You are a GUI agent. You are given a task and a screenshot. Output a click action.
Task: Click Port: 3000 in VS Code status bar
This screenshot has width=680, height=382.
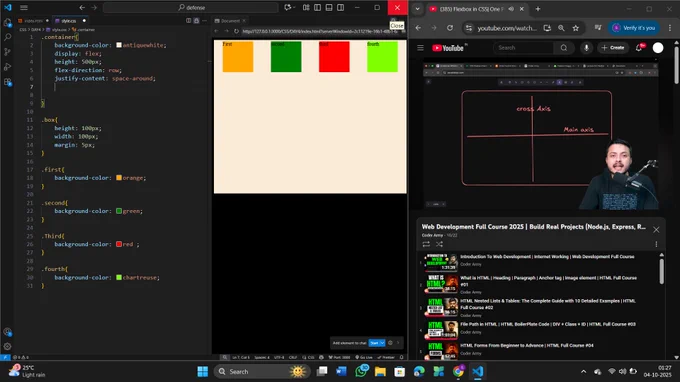tap(339, 357)
